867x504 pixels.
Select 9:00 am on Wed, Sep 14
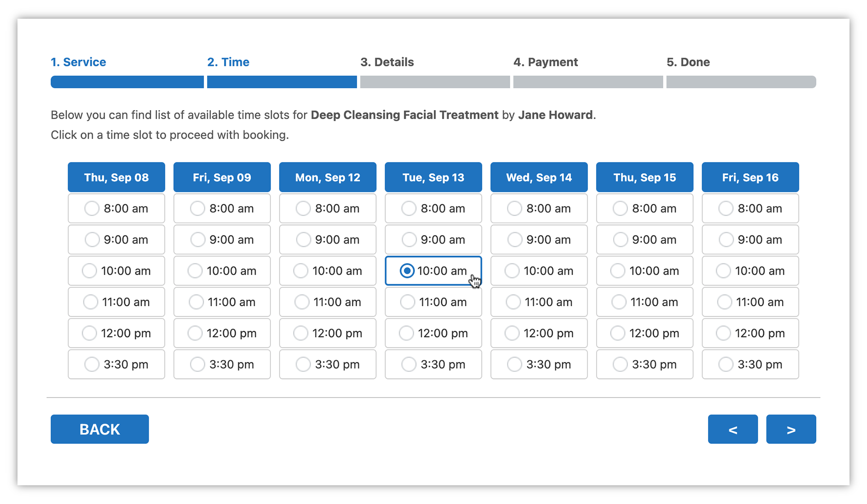pyautogui.click(x=539, y=240)
